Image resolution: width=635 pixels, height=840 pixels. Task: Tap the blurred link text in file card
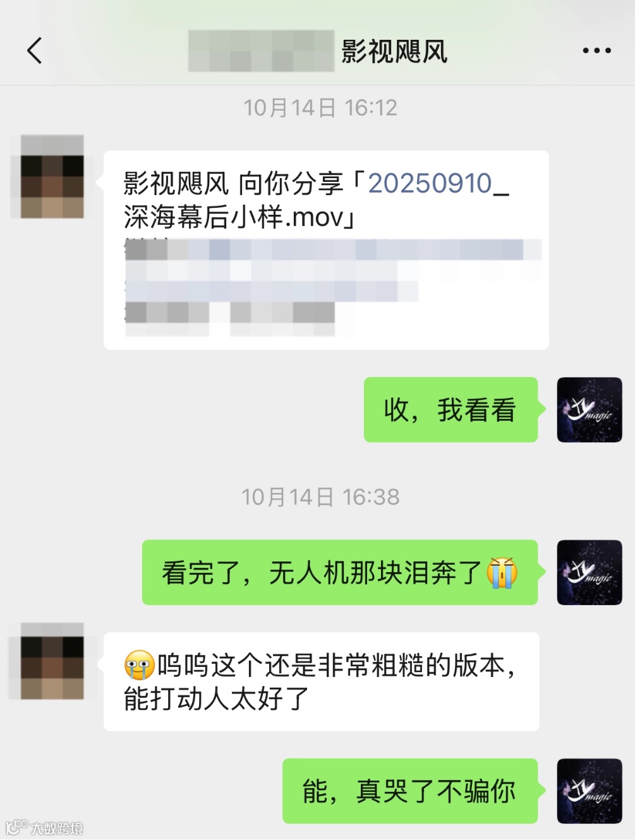click(333, 287)
